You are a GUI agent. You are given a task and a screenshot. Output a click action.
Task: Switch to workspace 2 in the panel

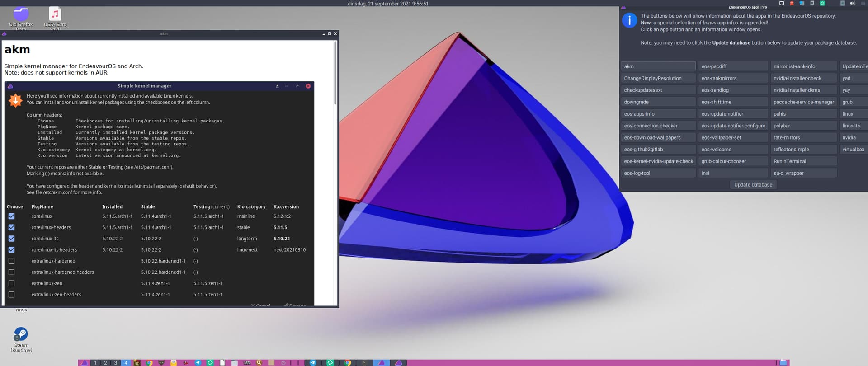(105, 363)
